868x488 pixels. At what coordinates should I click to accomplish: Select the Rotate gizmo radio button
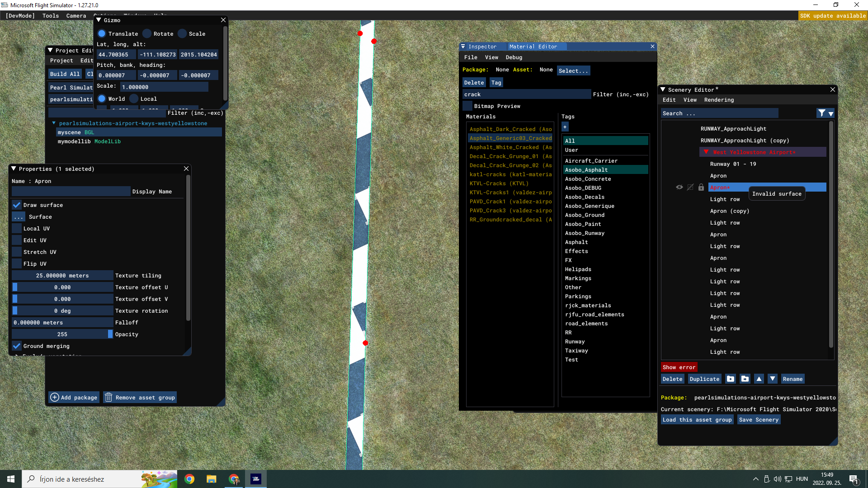[x=147, y=33]
